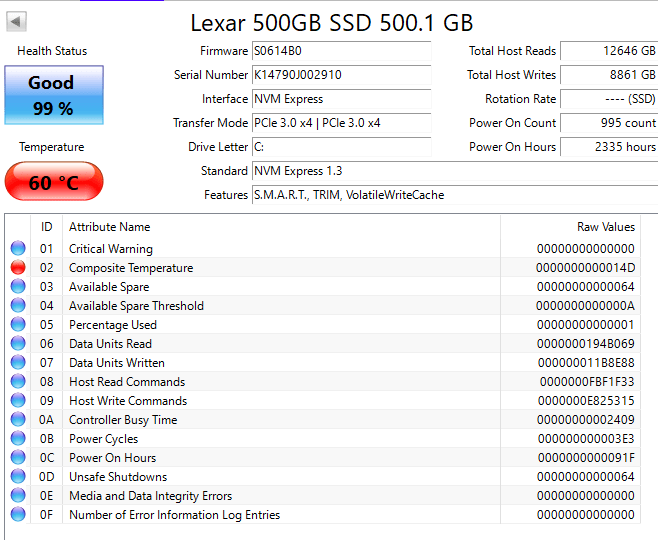Screen dimensions: 658x540
Task: Select the Available Spare Threshold attribute name
Action: pyautogui.click(x=136, y=306)
